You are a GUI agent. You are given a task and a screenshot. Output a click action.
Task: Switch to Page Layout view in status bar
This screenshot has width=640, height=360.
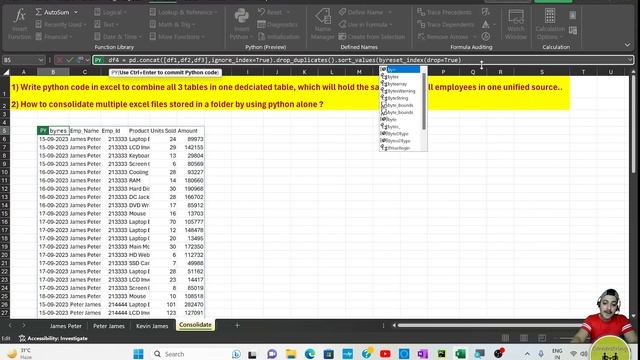524,338
